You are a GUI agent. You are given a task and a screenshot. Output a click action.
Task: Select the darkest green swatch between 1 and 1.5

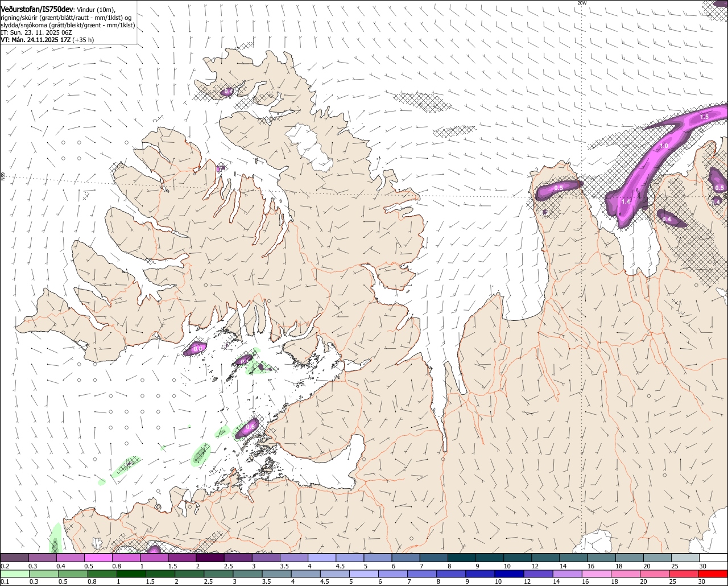tap(131, 573)
